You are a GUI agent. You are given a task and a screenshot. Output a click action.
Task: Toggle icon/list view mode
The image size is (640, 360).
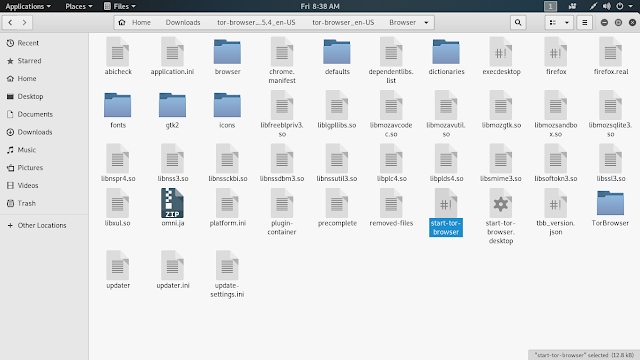[553, 22]
